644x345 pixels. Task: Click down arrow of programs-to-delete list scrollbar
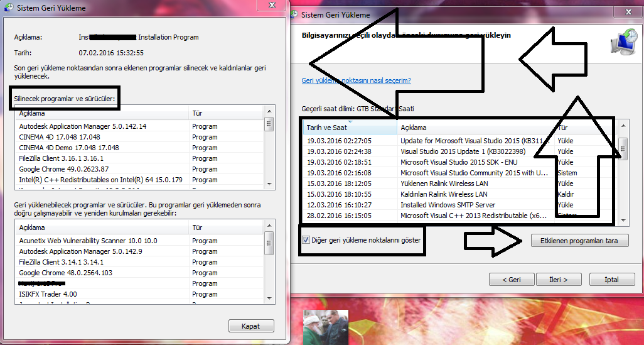tap(269, 183)
